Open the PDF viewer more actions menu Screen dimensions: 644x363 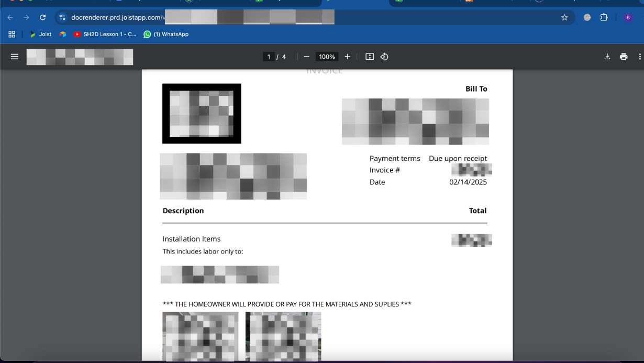pyautogui.click(x=640, y=57)
